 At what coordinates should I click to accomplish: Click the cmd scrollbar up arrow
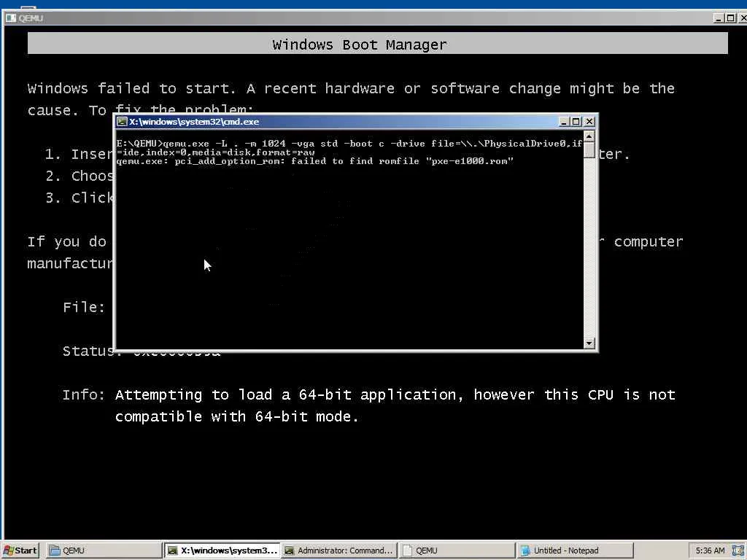click(x=589, y=136)
